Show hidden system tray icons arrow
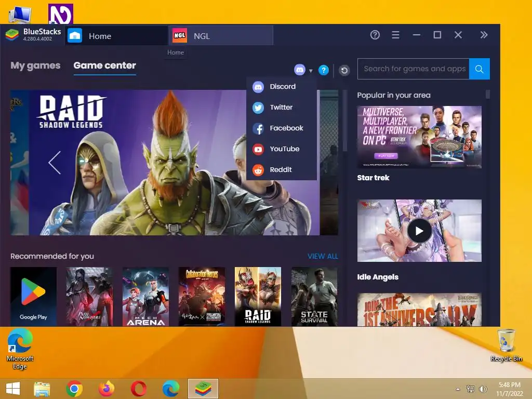Image resolution: width=532 pixels, height=399 pixels. tap(458, 389)
